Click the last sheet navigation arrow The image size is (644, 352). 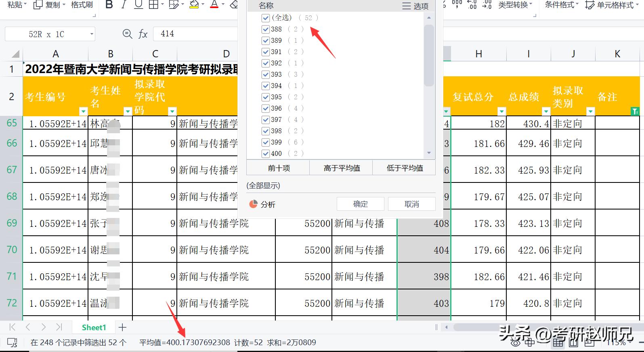click(x=59, y=327)
